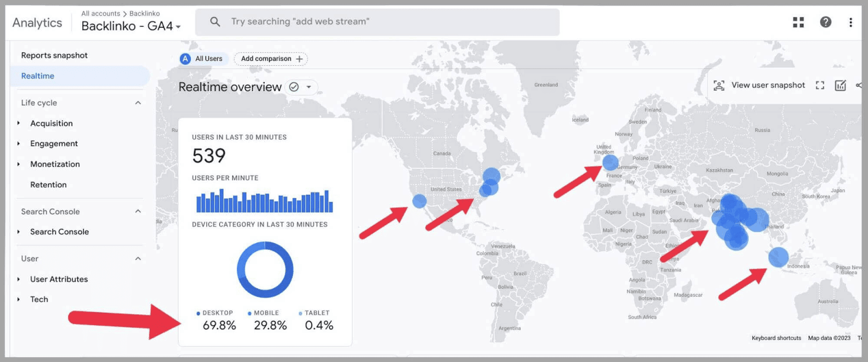Collapse the Search Console section
The height and width of the screenshot is (362, 868).
[139, 212]
